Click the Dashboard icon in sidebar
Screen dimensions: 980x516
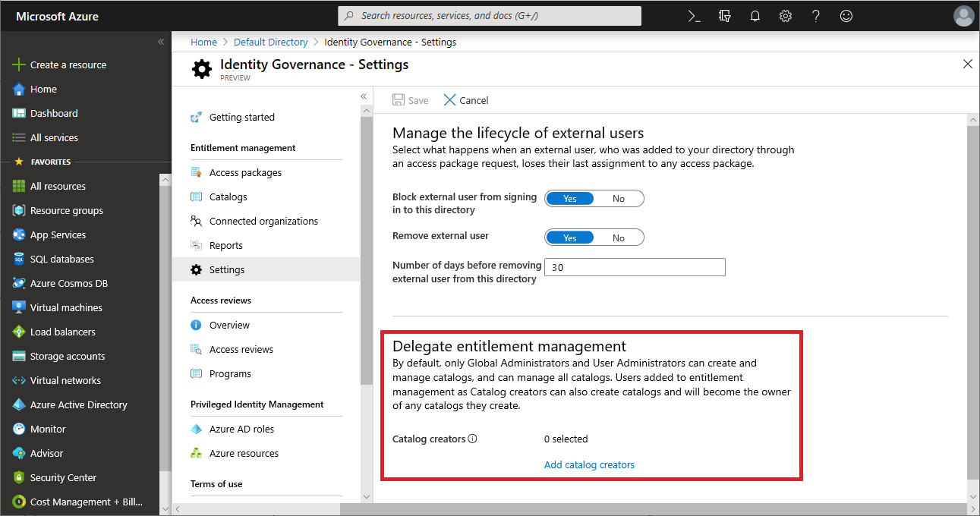(x=19, y=113)
